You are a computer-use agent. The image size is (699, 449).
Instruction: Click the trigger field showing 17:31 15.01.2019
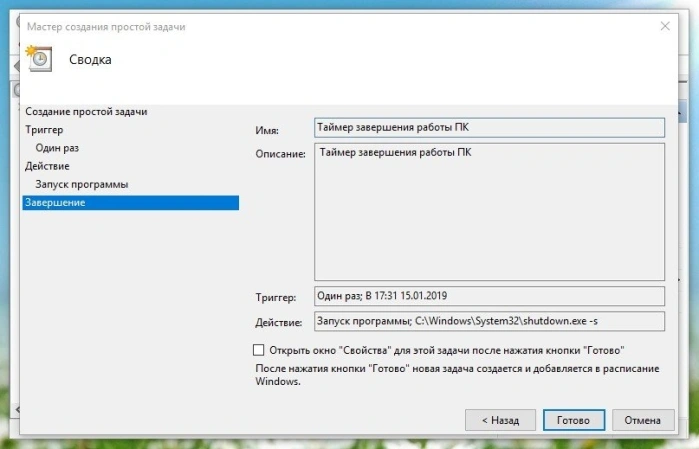click(x=489, y=296)
